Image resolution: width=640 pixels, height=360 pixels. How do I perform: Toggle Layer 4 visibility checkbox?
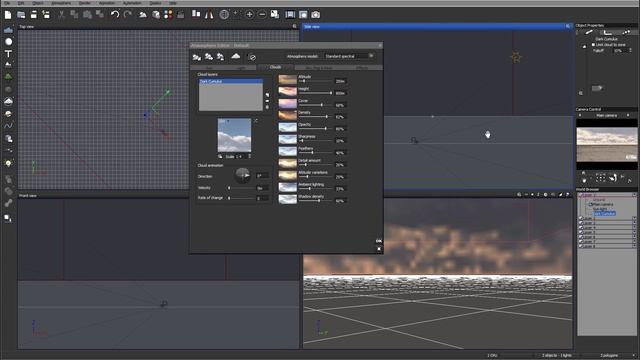581,228
